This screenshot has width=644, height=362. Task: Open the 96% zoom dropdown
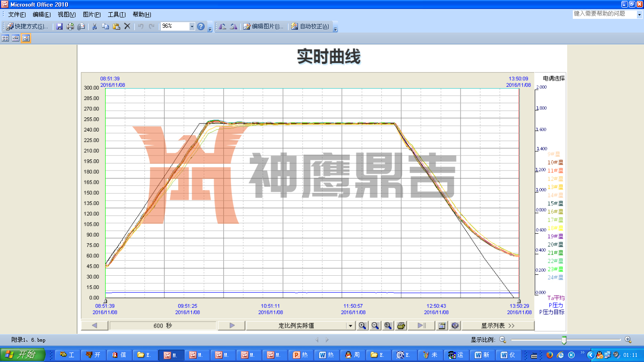click(192, 26)
